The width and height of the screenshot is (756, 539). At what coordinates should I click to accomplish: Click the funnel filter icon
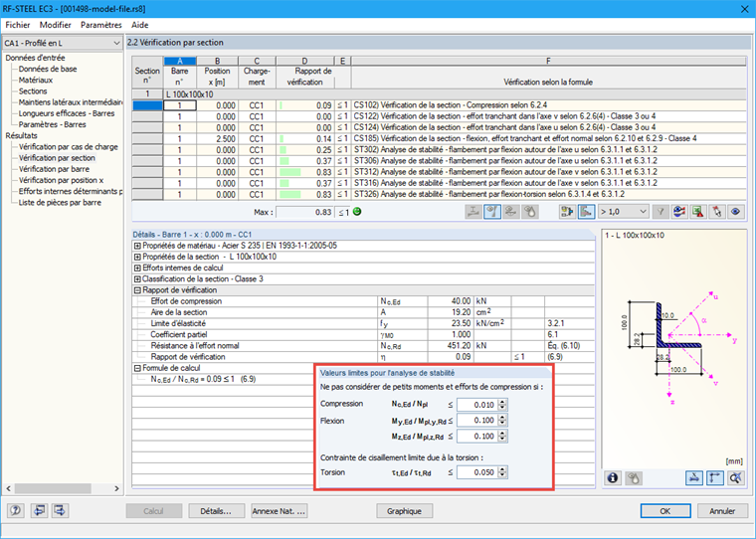661,212
